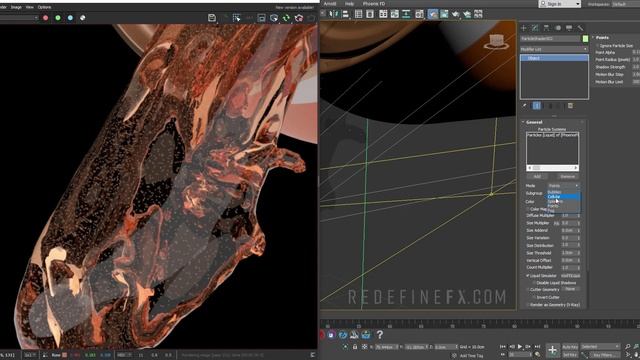Open the Arnold menu
This screenshot has height=360, width=640.
click(330, 4)
